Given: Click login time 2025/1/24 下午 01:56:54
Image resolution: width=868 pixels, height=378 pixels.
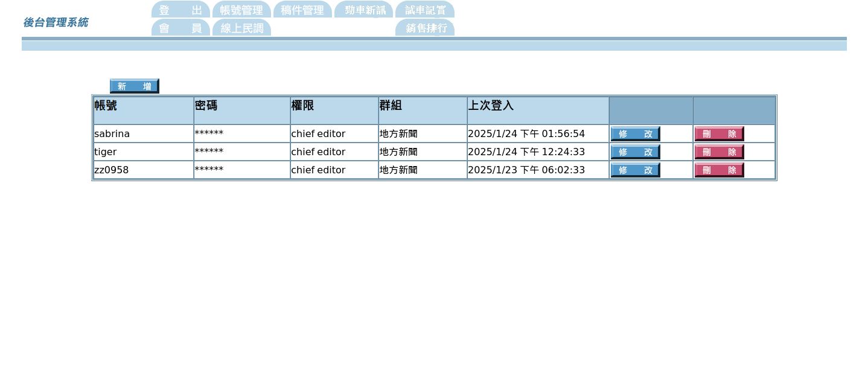Looking at the screenshot, I should coord(526,134).
